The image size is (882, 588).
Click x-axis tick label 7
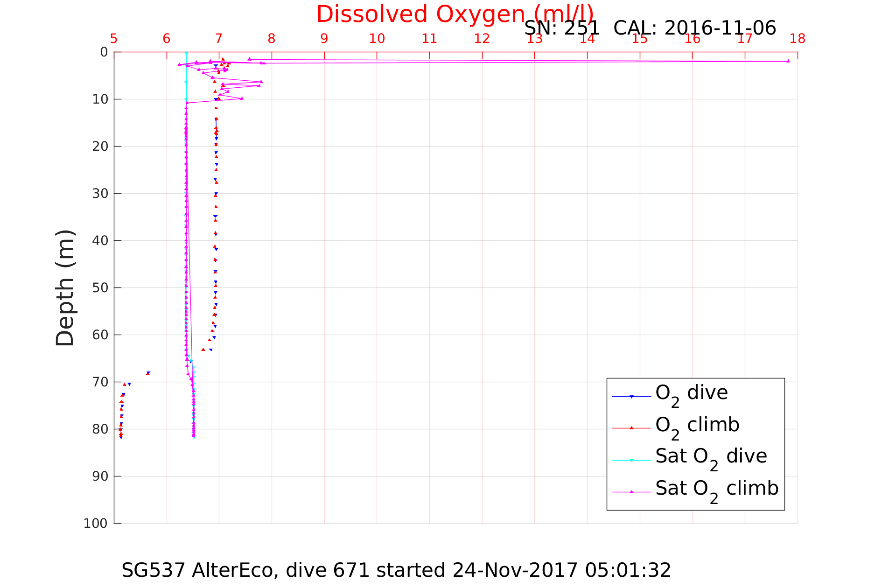(219, 39)
